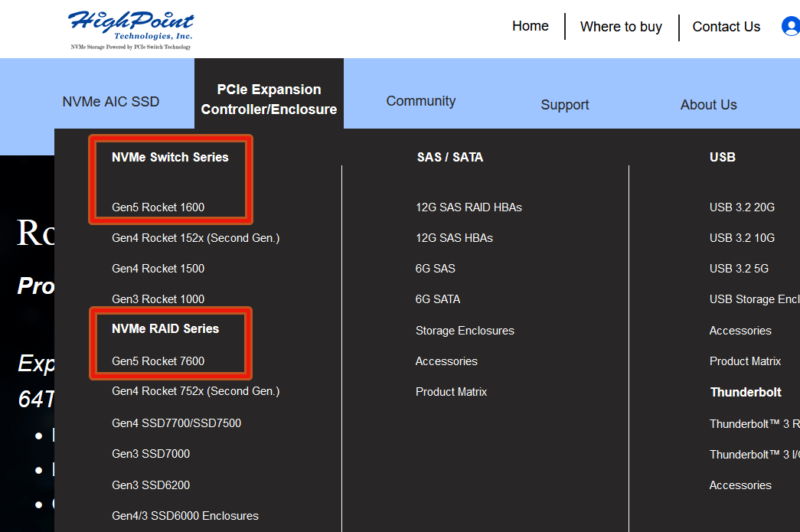Viewport: 800px width, 532px height.
Task: Open the Support menu
Action: tap(565, 105)
